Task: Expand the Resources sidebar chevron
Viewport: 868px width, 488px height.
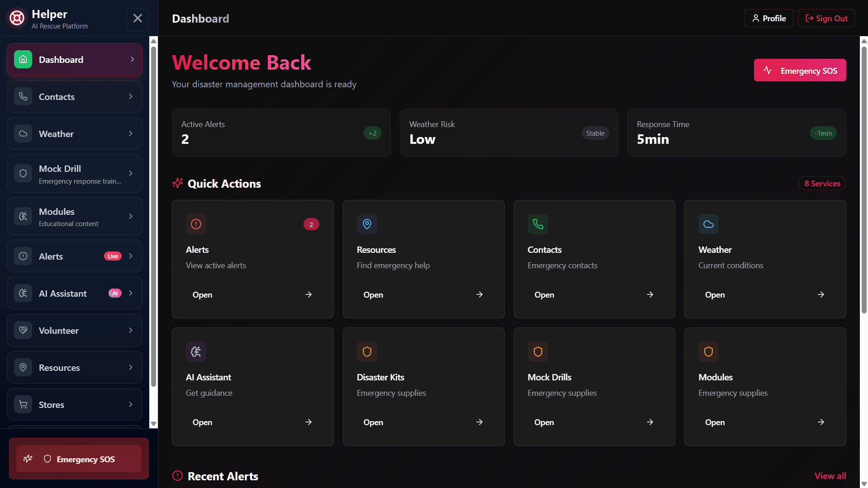Action: point(131,367)
